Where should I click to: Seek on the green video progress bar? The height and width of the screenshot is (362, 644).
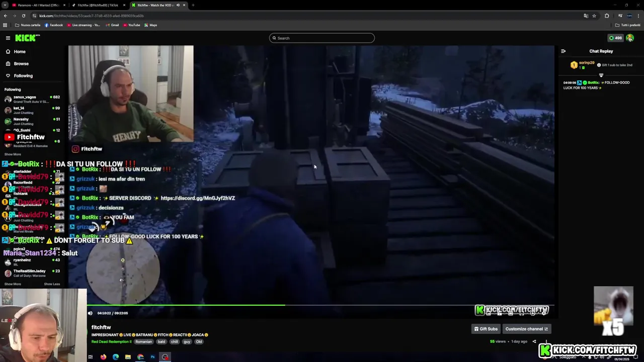pyautogui.click(x=320, y=305)
